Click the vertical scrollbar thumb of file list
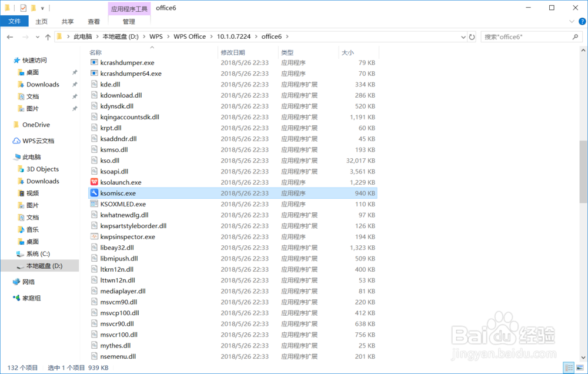Image resolution: width=588 pixels, height=374 pixels. [583, 172]
